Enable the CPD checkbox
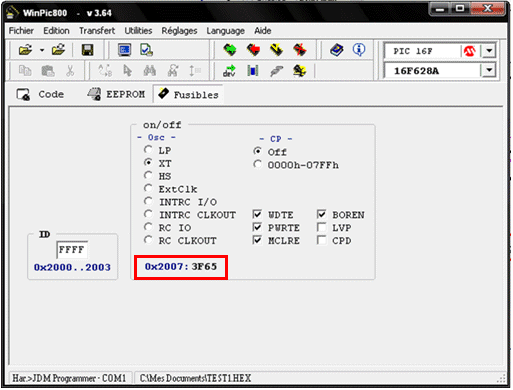 point(322,240)
